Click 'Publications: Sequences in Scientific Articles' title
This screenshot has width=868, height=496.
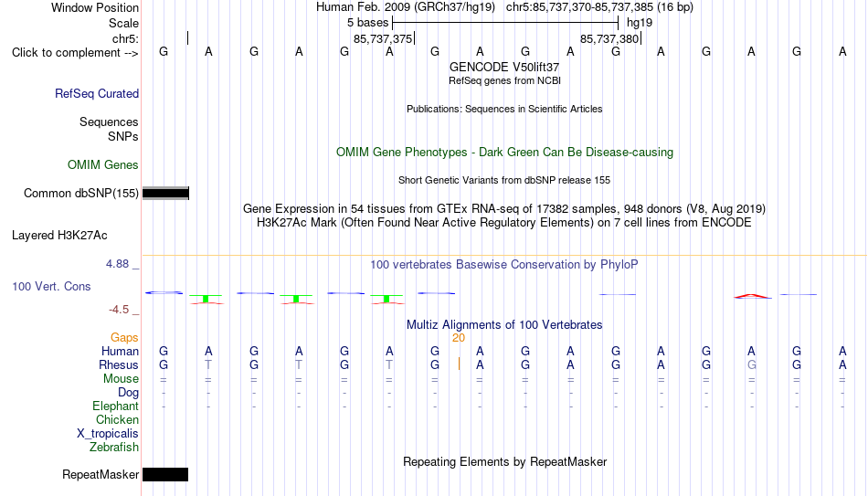(504, 109)
